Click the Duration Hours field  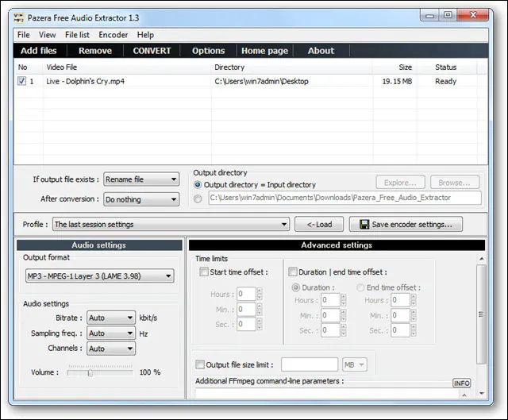(x=330, y=300)
